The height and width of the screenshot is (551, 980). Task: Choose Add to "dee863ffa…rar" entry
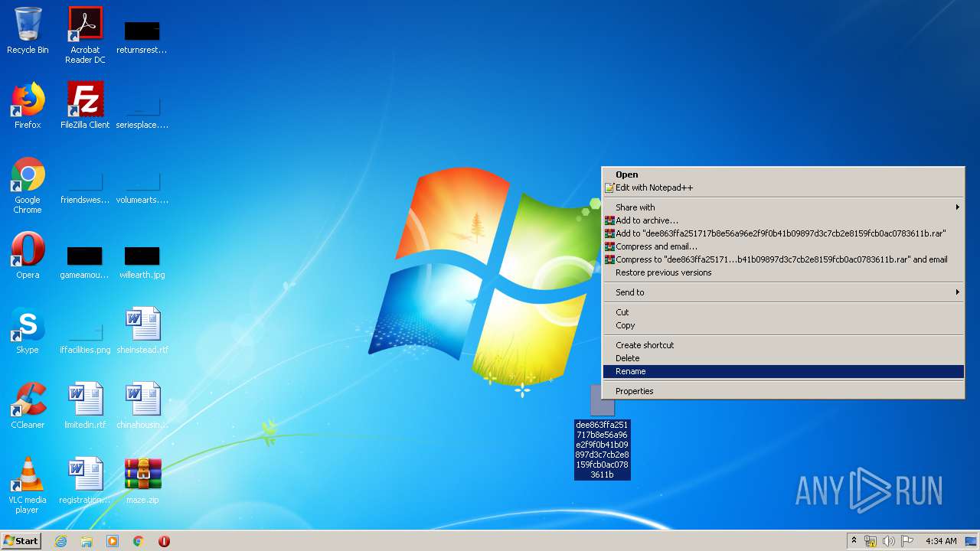pos(783,233)
